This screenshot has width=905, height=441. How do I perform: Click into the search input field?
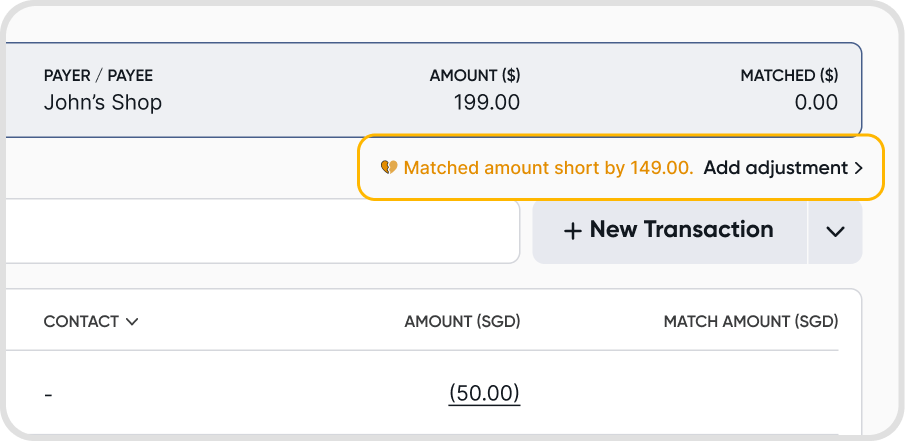[260, 231]
